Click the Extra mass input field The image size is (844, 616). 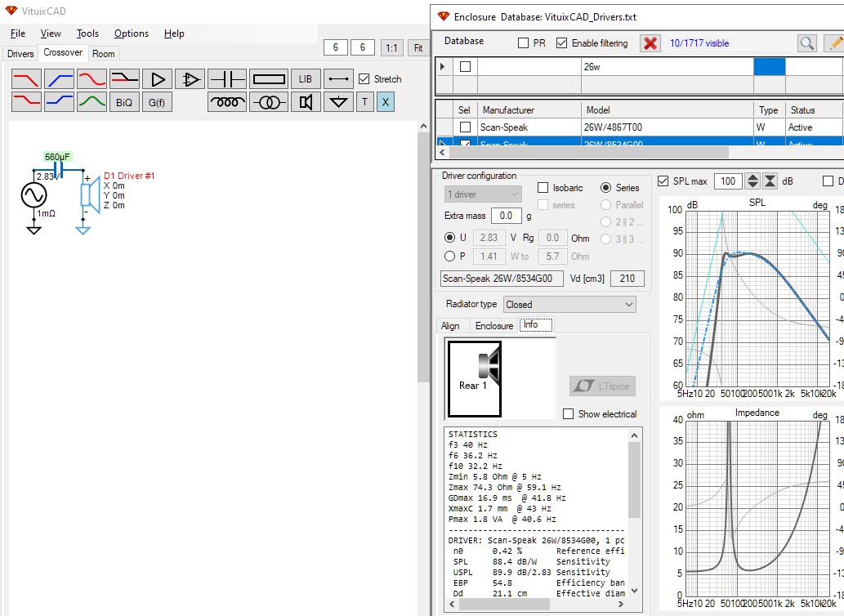tap(506, 216)
